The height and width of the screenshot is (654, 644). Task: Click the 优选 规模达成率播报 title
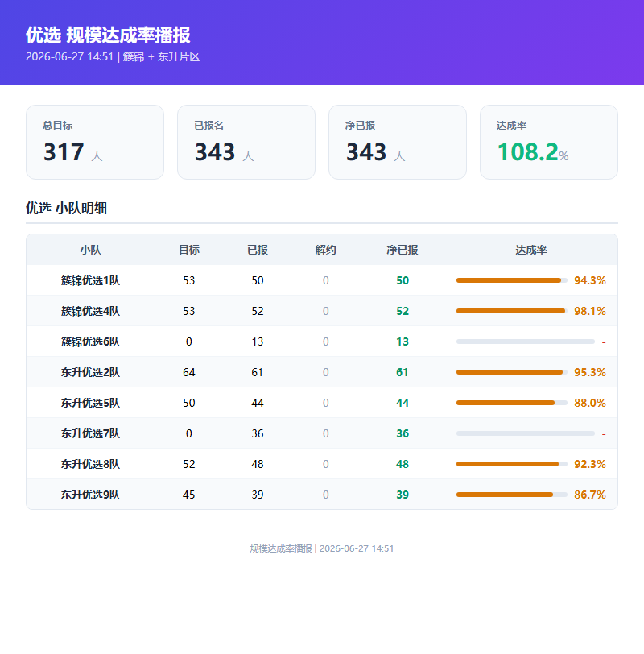108,35
